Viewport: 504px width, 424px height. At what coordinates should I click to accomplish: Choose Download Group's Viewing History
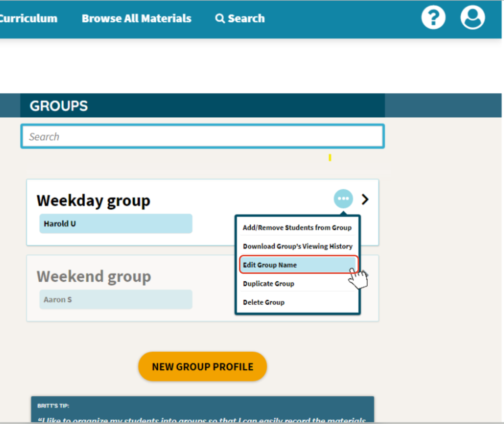tap(297, 246)
